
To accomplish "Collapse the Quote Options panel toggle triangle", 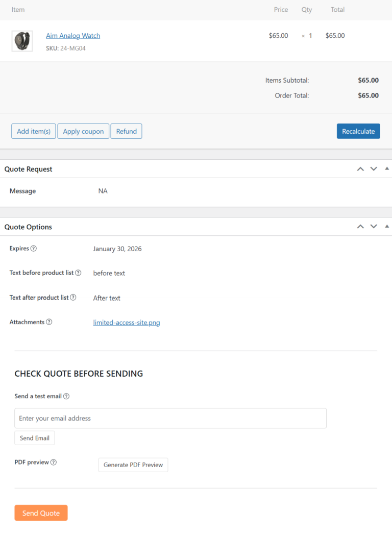I will [386, 226].
